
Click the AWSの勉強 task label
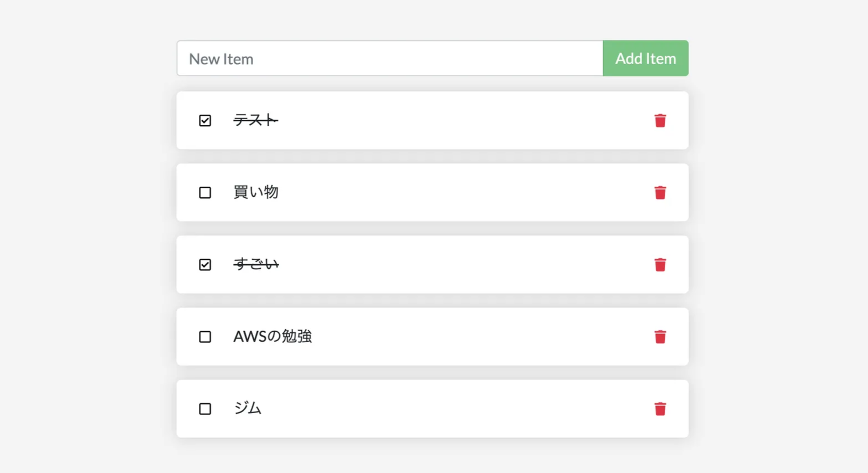273,336
